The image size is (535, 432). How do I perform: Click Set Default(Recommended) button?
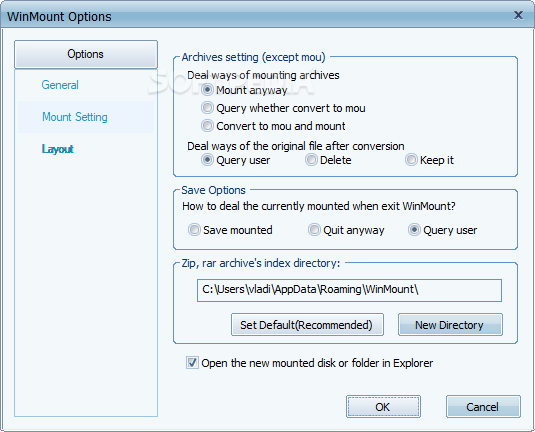point(307,325)
